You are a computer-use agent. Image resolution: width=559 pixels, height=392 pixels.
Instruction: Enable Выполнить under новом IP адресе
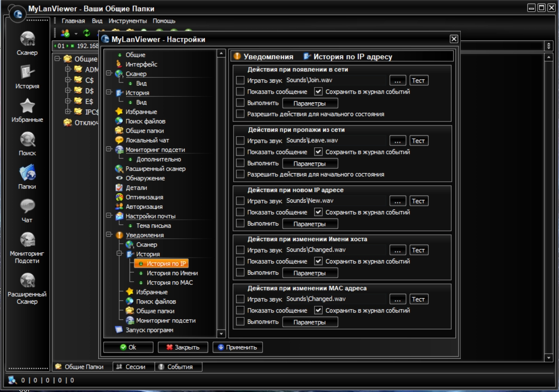[240, 223]
